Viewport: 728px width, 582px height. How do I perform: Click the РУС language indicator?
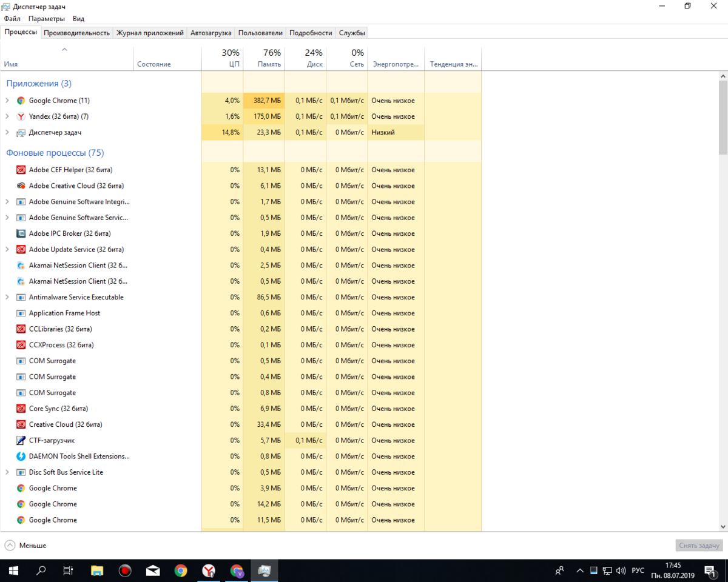638,570
